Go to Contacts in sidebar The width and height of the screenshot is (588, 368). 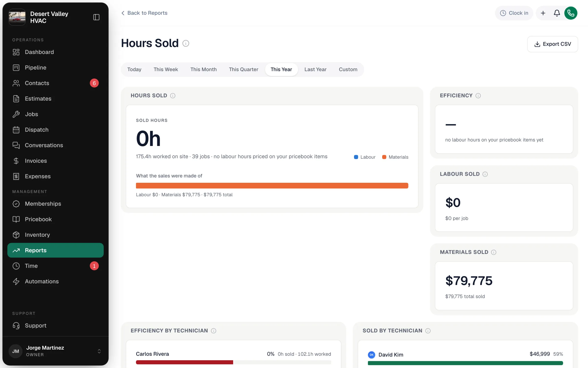[x=55, y=83]
